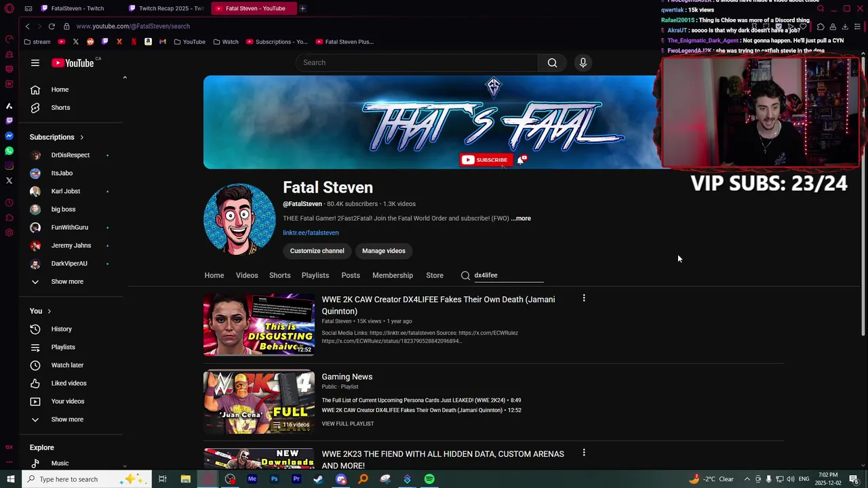Show hidden system tray icons arrow
Viewport: 868px width, 488px height.
click(x=747, y=479)
